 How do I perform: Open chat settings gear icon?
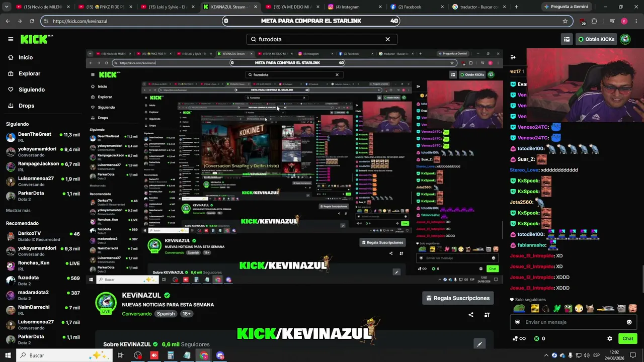pos(610,338)
